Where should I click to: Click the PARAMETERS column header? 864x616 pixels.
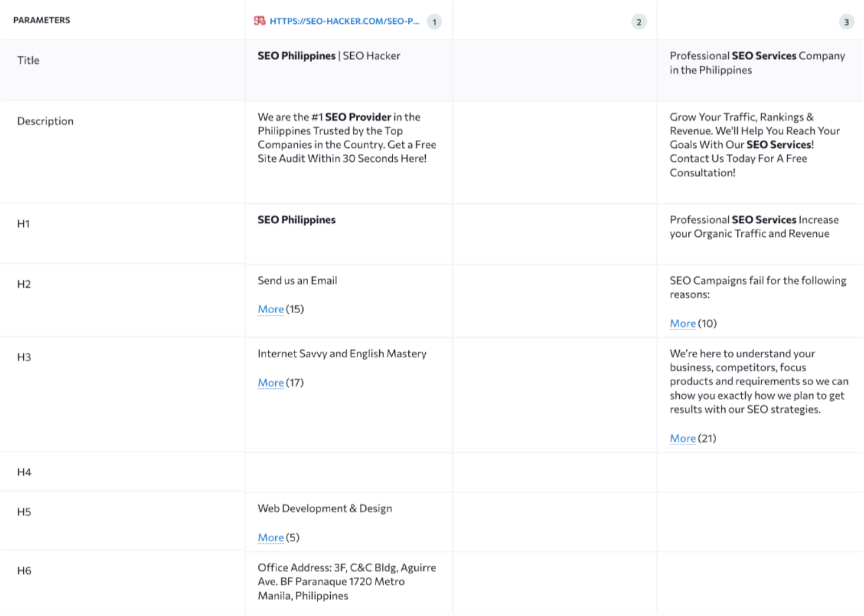point(41,20)
